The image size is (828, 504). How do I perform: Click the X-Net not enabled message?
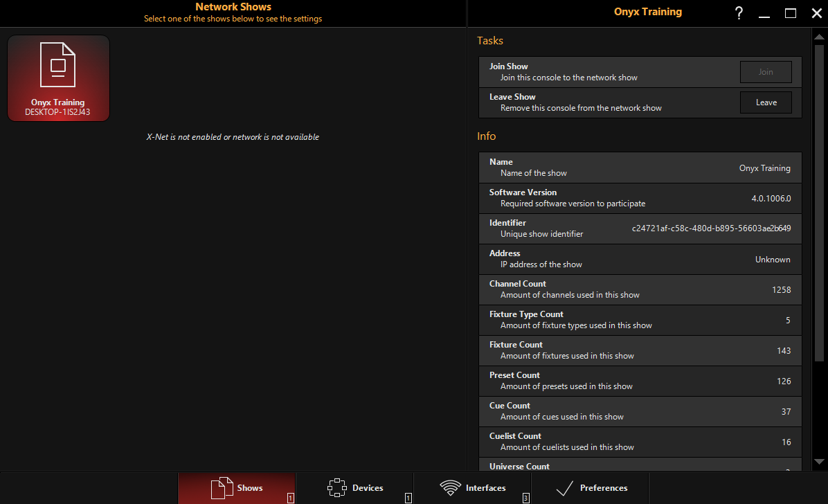233,137
